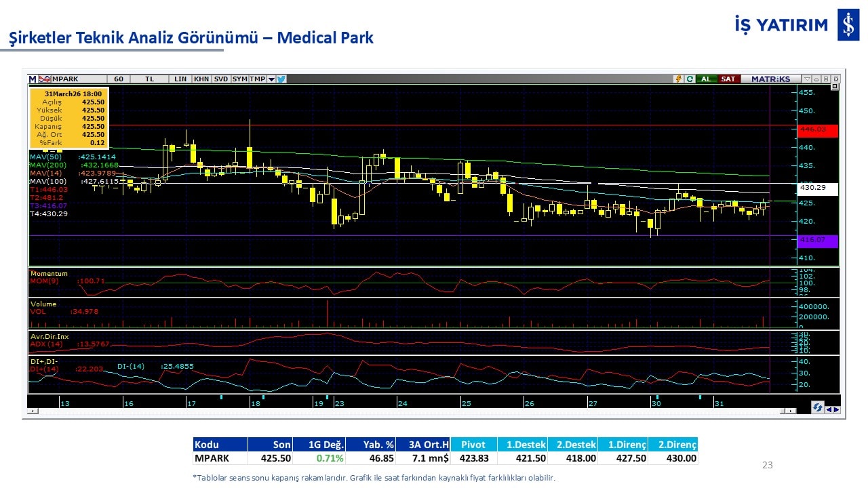Open the 60 period selector
This screenshot has width=868, height=488.
click(x=119, y=79)
